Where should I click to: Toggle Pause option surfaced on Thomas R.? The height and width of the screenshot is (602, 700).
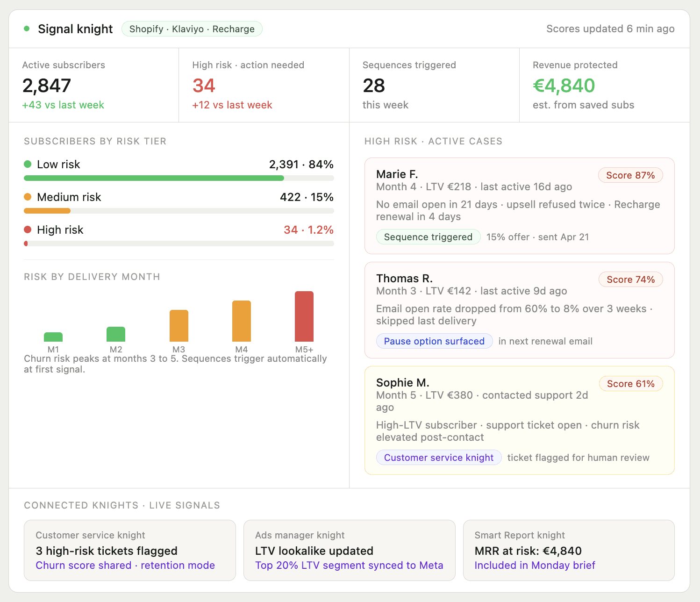tap(434, 341)
